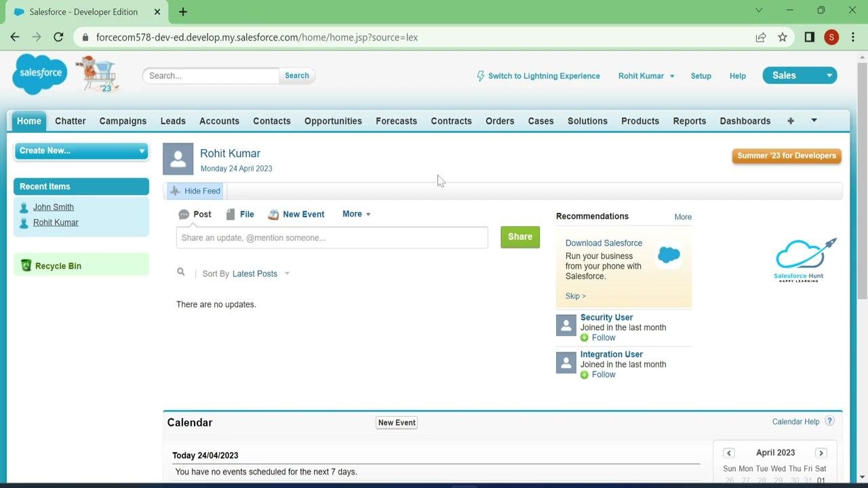Expand the tab overflow arrow after the plus
868x488 pixels.
pyautogui.click(x=814, y=121)
